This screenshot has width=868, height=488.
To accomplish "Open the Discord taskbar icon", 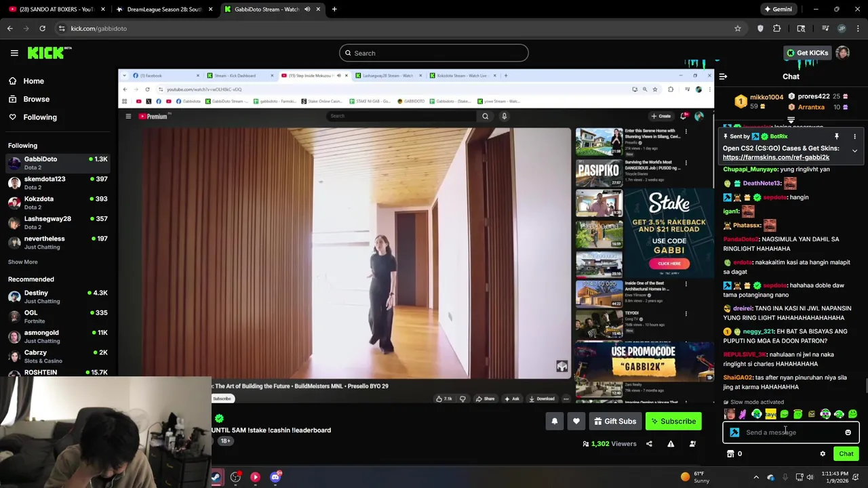I will (275, 477).
